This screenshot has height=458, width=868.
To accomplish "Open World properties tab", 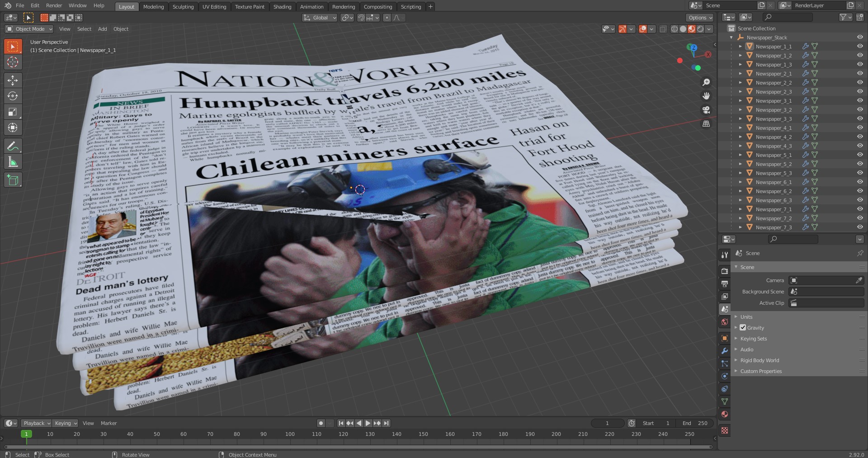I will [x=725, y=322].
